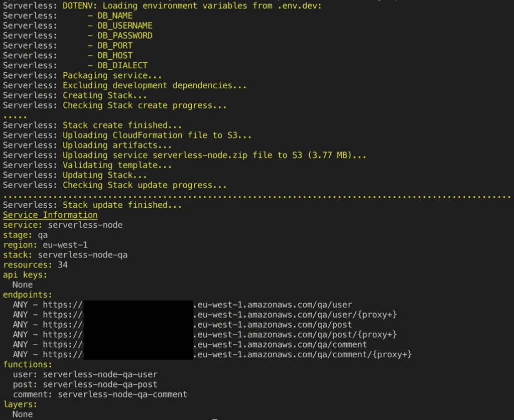The height and width of the screenshot is (420, 514).
Task: Click the 'Packaging service...' output line
Action: (x=112, y=75)
